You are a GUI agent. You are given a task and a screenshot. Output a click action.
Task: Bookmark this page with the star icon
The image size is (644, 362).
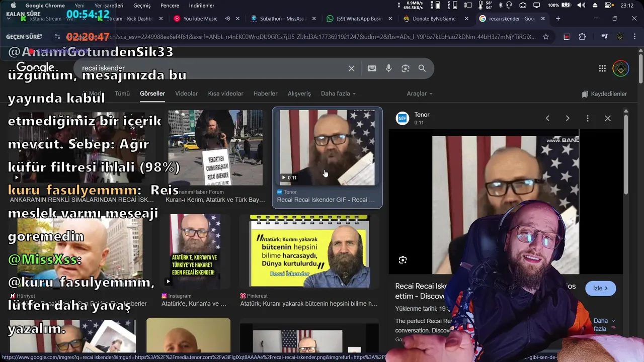(x=545, y=37)
